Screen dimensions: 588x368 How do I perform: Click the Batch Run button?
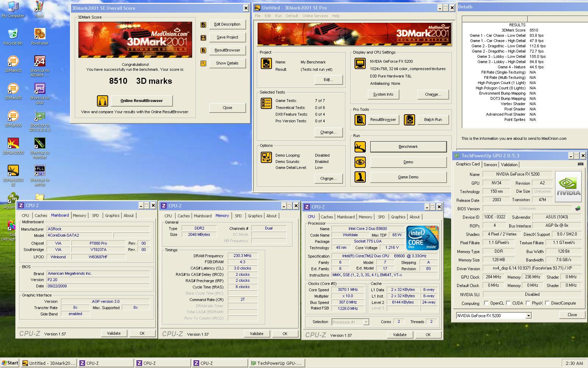(433, 120)
